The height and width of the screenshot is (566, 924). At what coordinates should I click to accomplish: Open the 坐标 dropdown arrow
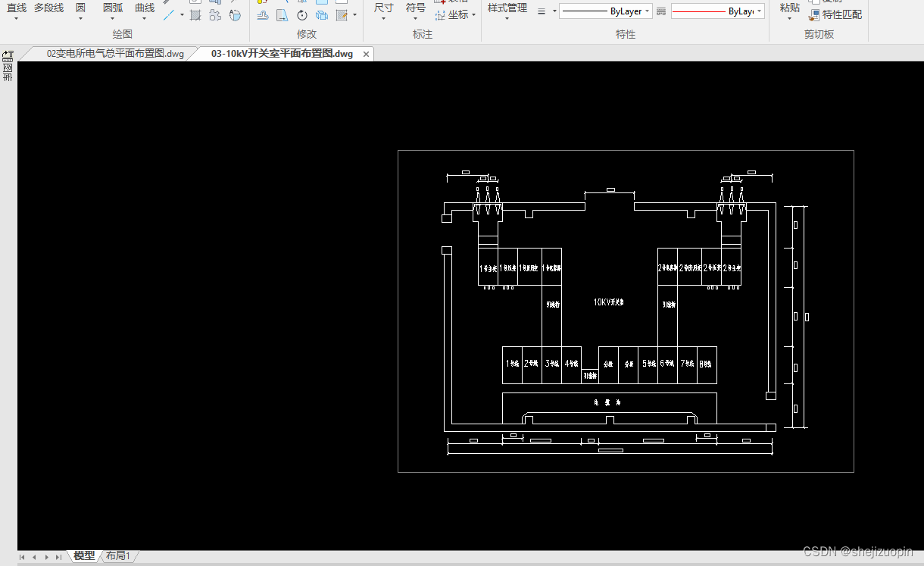[x=474, y=14]
